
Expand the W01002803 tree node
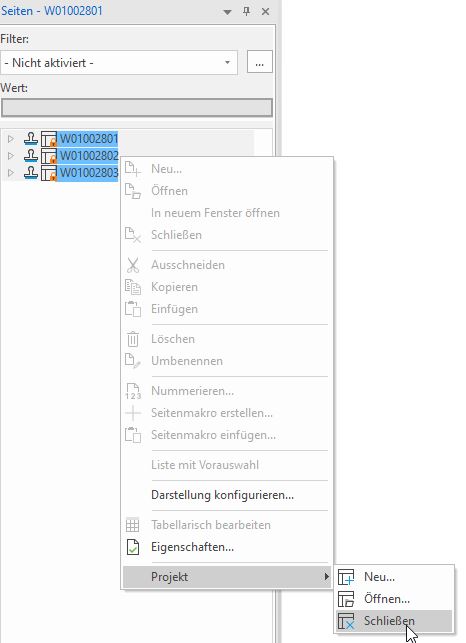tap(11, 173)
